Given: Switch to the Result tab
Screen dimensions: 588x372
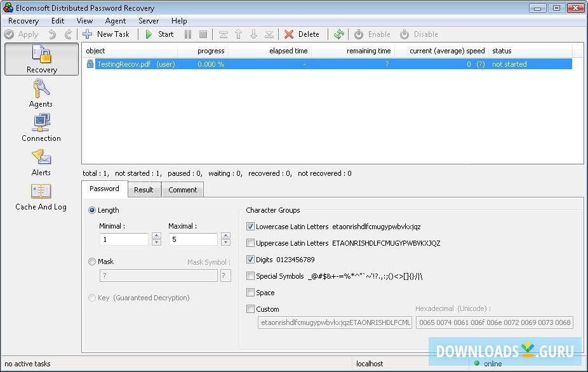Looking at the screenshot, I should 144,190.
